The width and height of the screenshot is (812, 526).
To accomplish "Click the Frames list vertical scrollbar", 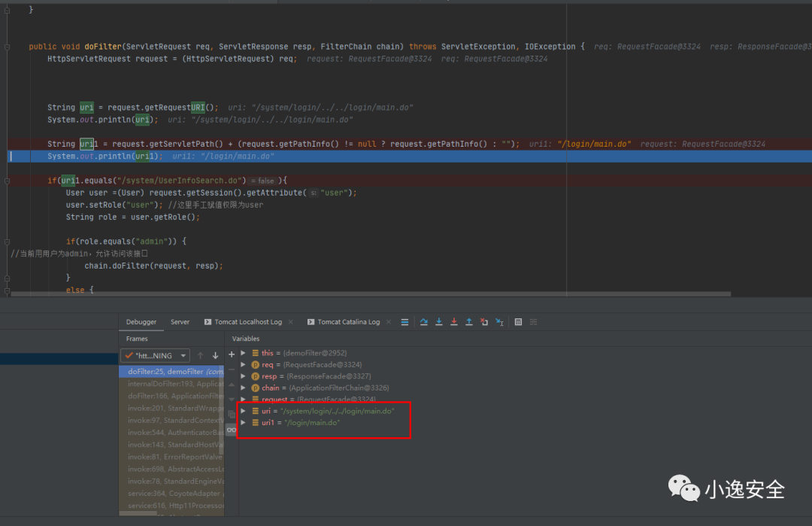I will (222, 409).
